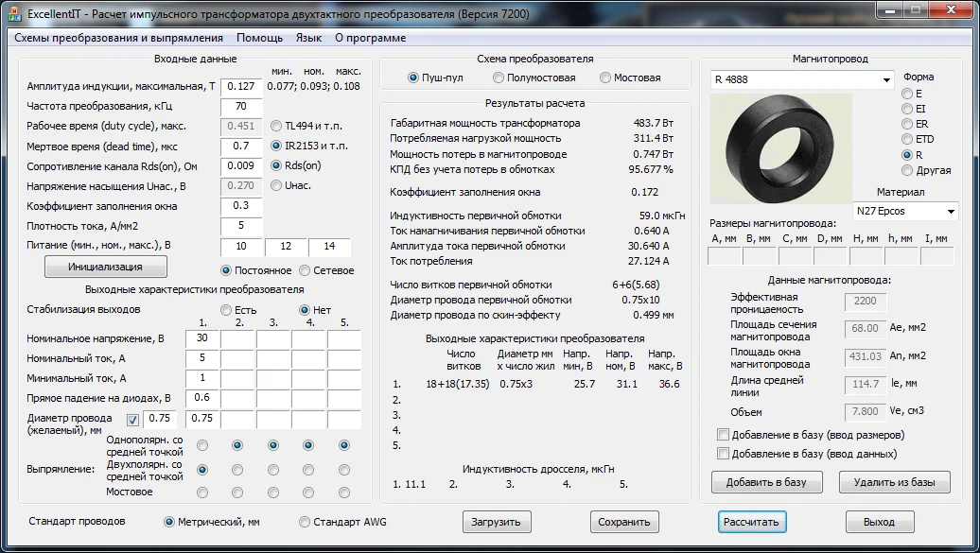Click the Удалить из базы button
This screenshot has height=553, width=980.
(894, 482)
